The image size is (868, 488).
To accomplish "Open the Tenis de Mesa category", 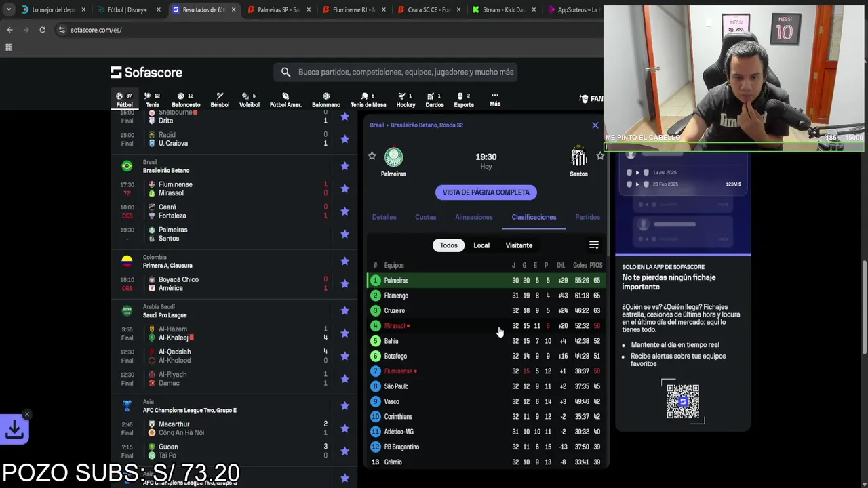I will coord(368,100).
